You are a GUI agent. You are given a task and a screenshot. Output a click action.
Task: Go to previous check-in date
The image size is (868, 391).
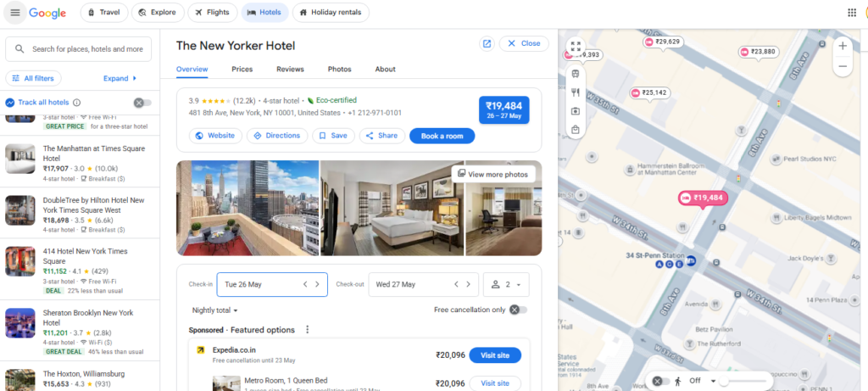305,284
